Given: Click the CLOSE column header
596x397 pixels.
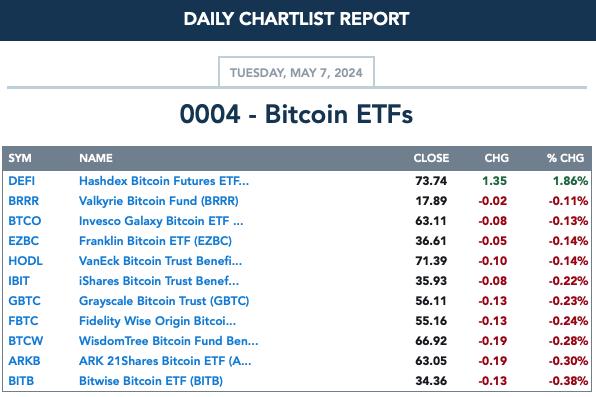Looking at the screenshot, I should [x=431, y=158].
